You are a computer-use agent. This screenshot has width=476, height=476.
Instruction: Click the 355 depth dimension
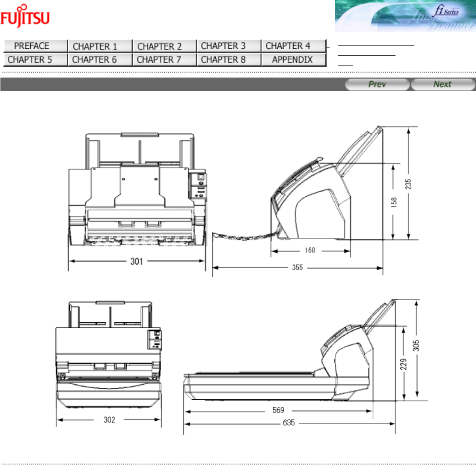coord(297,267)
